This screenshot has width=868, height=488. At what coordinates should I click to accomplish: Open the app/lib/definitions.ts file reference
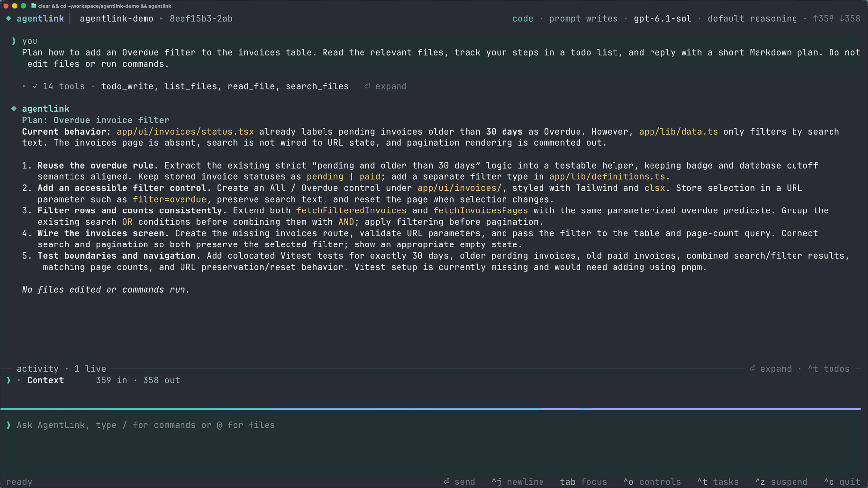click(607, 177)
